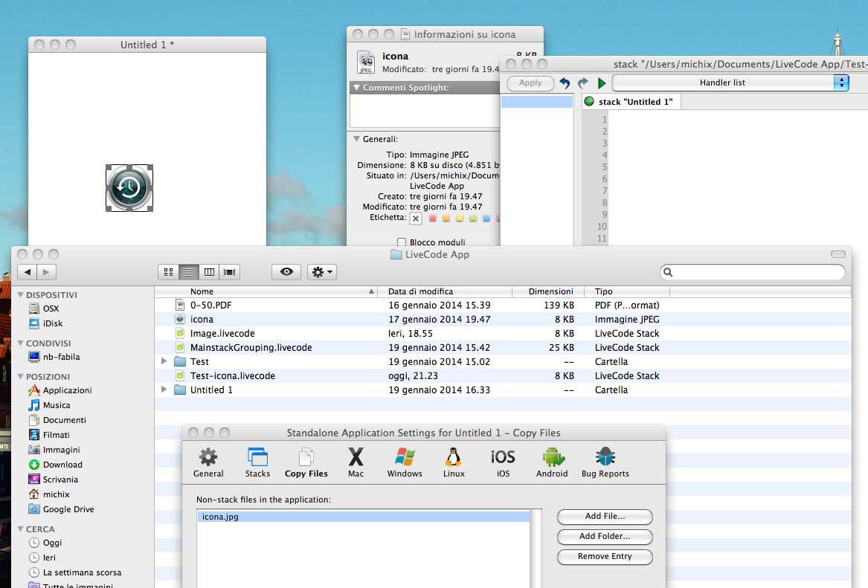Collapse the Commenti Spotlight section
868x588 pixels.
coord(356,88)
